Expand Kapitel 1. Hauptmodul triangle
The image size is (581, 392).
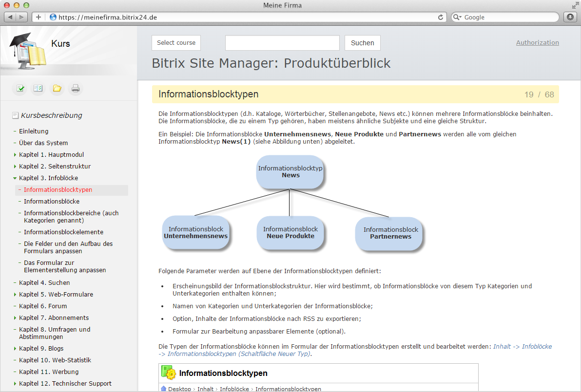pos(15,155)
